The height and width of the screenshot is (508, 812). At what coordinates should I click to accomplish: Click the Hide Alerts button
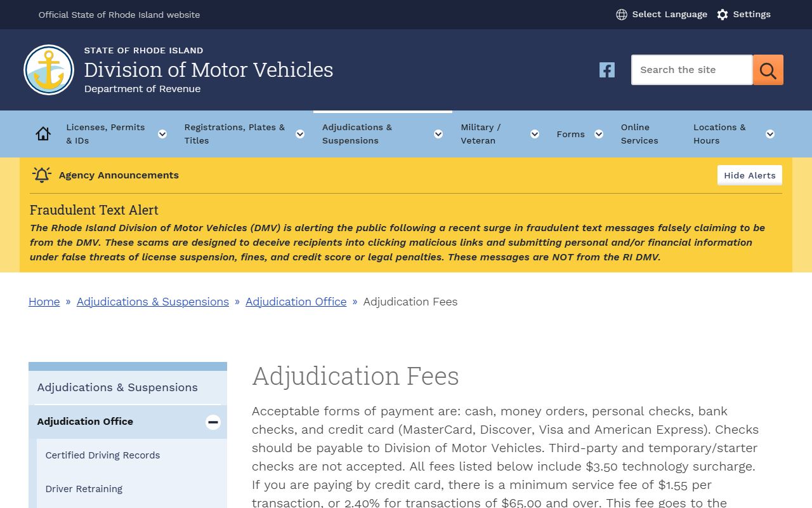point(750,175)
